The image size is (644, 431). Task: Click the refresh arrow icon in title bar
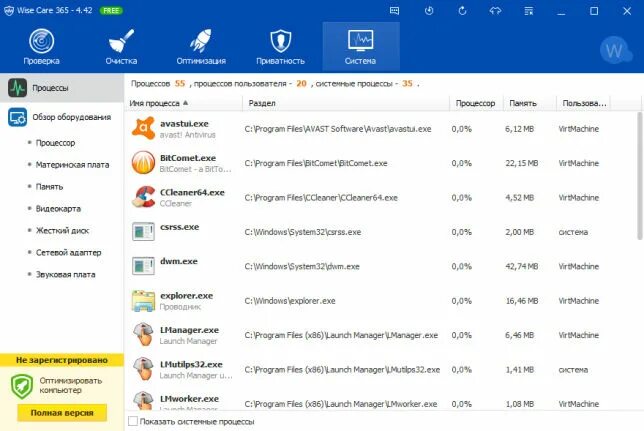coord(462,11)
